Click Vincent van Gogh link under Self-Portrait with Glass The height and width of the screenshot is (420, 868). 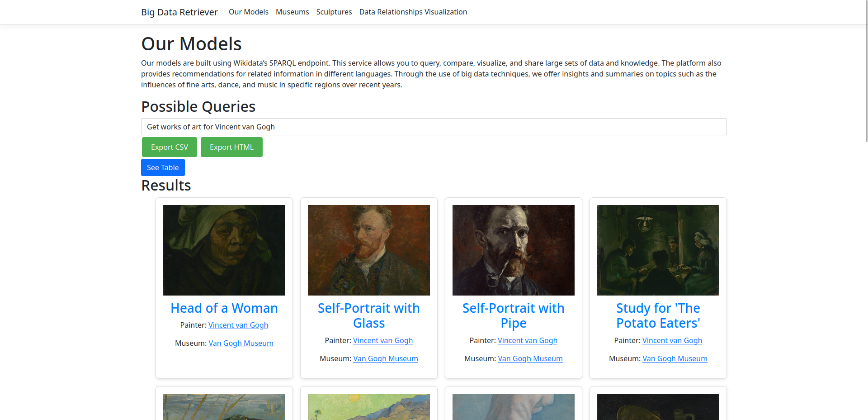click(383, 340)
